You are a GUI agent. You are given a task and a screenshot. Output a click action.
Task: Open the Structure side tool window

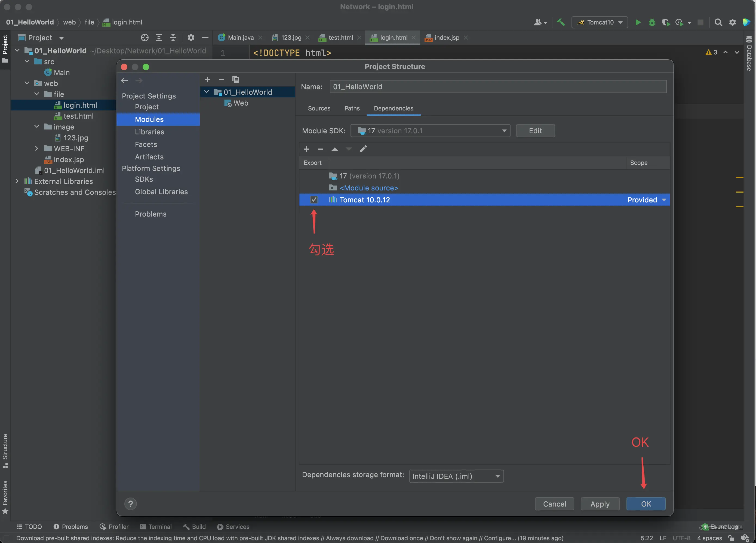pyautogui.click(x=5, y=451)
